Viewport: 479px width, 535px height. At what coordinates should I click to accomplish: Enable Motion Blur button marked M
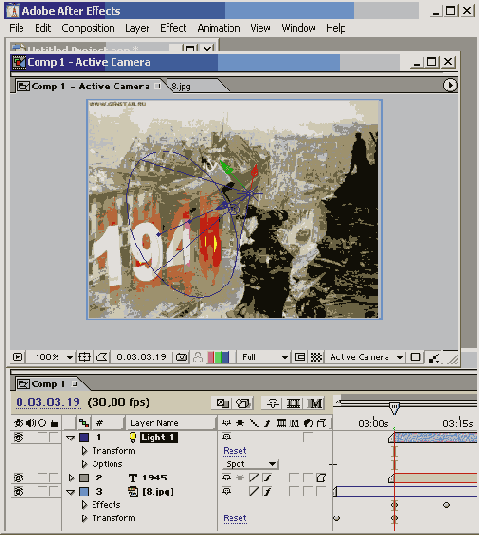[315, 404]
